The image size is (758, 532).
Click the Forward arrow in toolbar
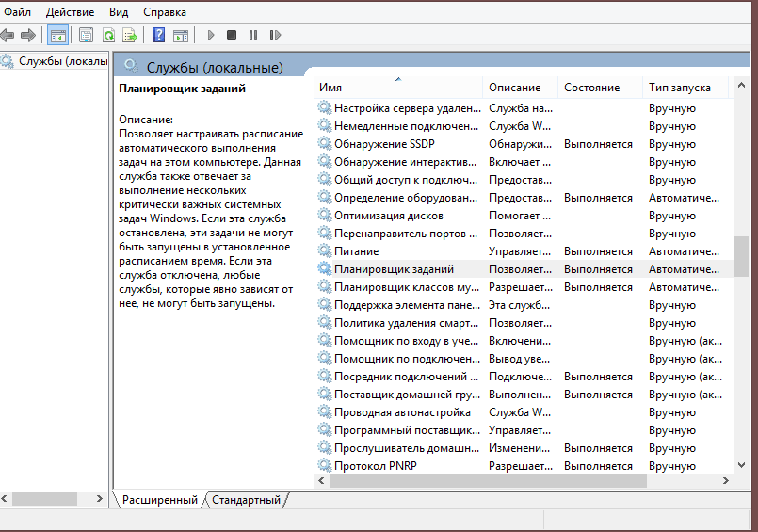[x=28, y=35]
